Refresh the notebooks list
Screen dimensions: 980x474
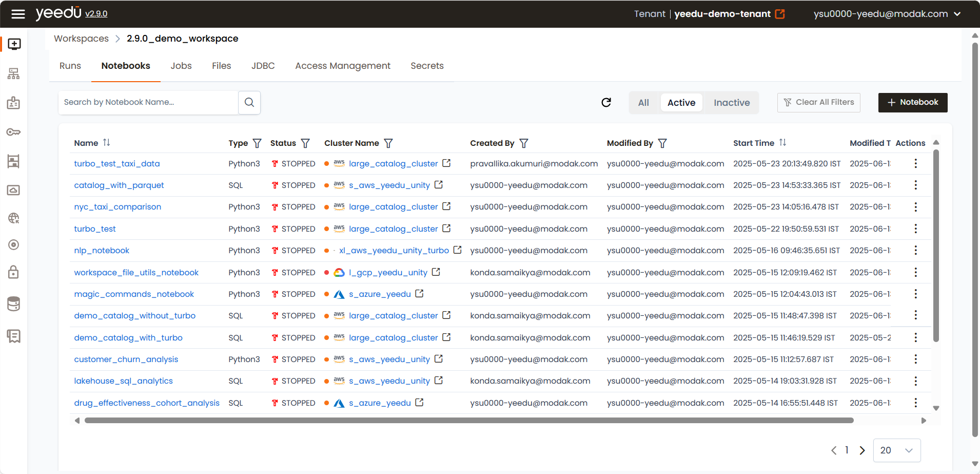pos(606,102)
